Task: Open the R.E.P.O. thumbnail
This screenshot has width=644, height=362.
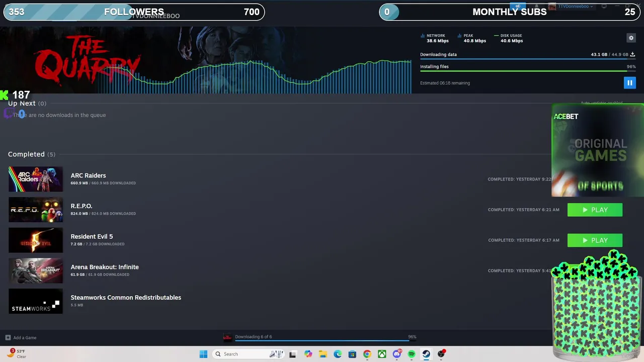Action: (x=36, y=210)
